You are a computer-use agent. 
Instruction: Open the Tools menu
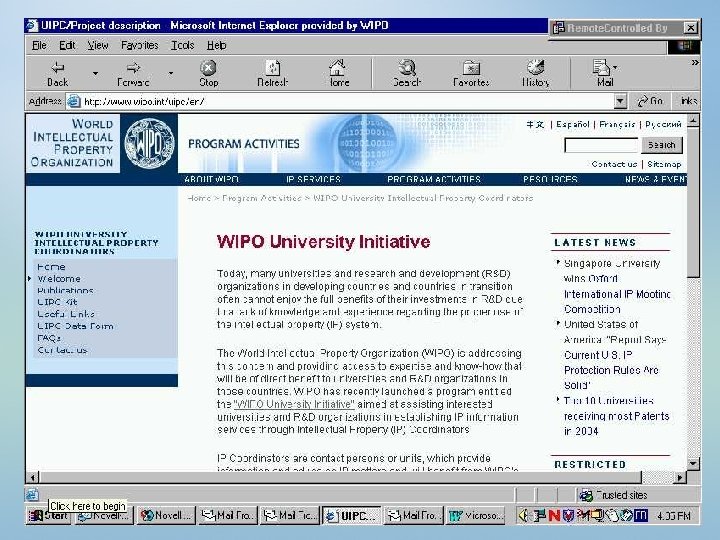click(182, 45)
